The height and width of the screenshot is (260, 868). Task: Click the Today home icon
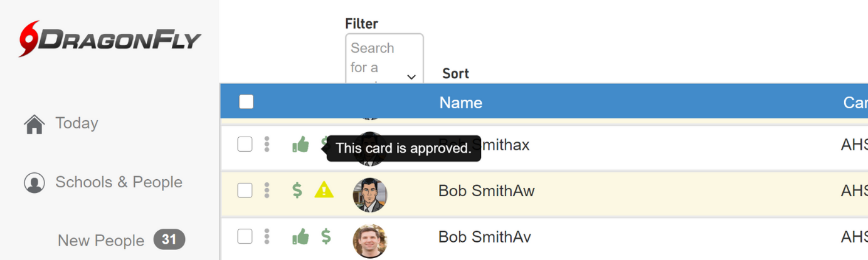pos(34,124)
